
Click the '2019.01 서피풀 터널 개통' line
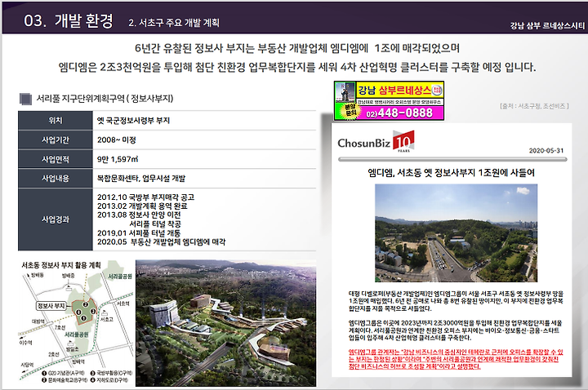coord(139,233)
